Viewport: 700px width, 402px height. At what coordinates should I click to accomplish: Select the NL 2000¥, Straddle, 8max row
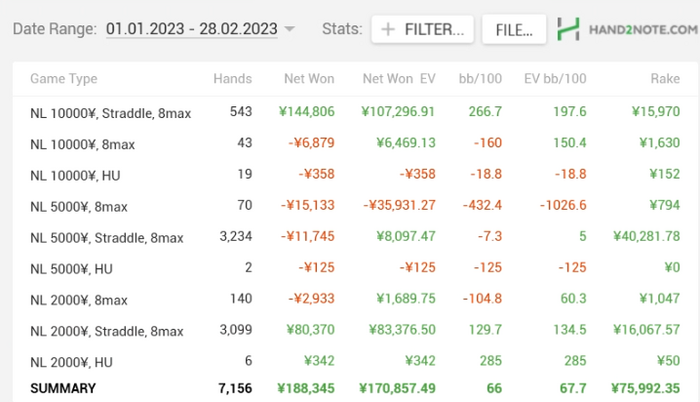[x=107, y=331]
